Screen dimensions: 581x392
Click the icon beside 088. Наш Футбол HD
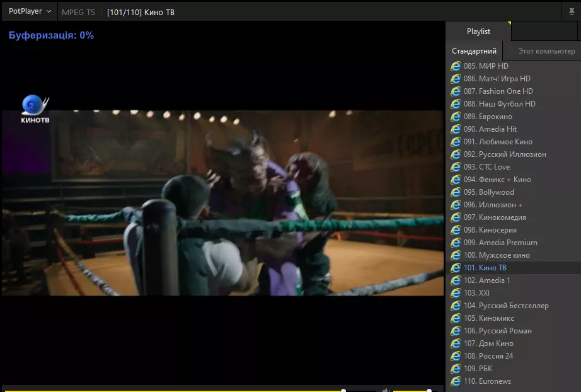coord(456,104)
